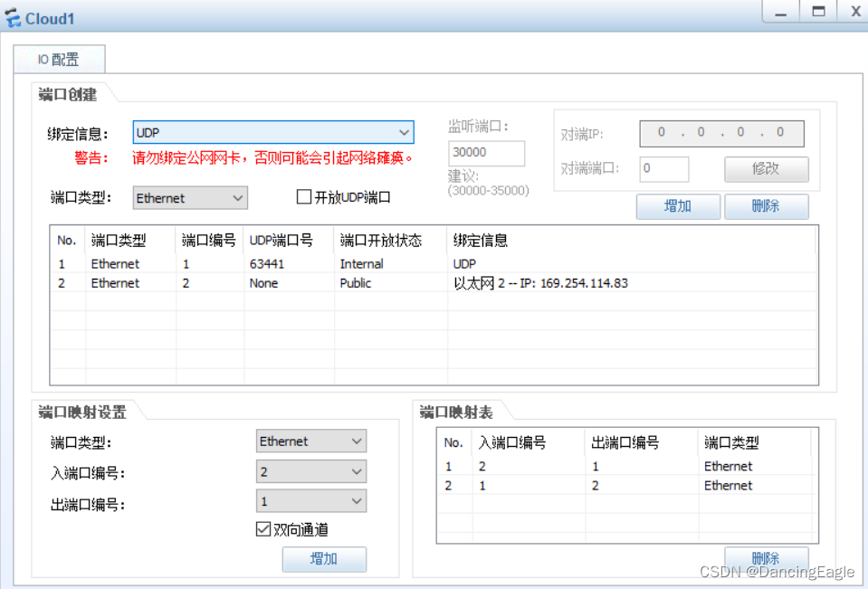Click the UDP端口号 column header
This screenshot has width=868, height=589.
pyautogui.click(x=288, y=241)
